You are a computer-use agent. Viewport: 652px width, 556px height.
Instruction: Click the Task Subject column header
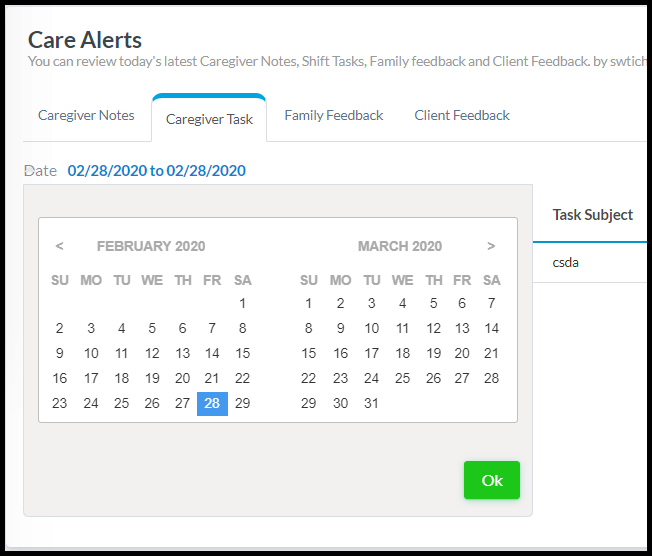click(x=592, y=215)
